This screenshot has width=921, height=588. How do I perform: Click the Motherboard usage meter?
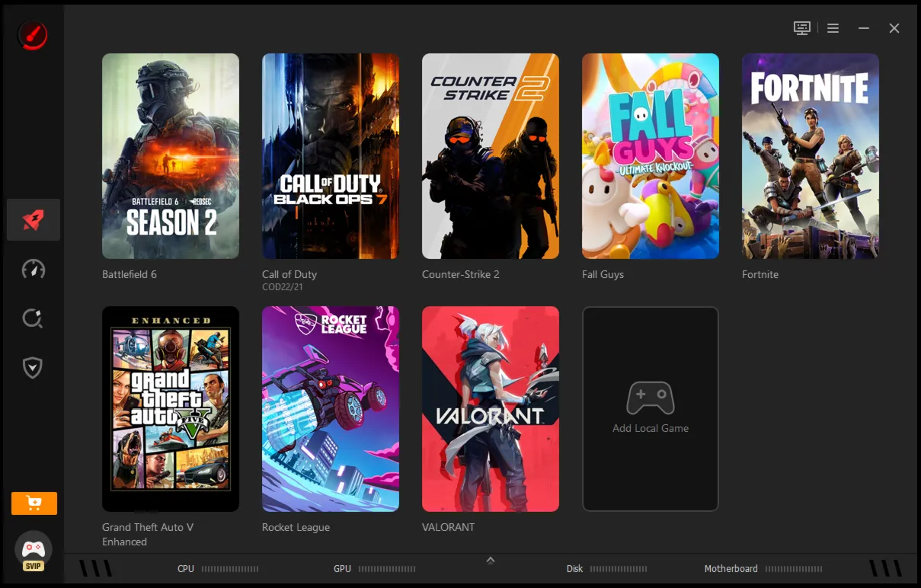point(794,569)
